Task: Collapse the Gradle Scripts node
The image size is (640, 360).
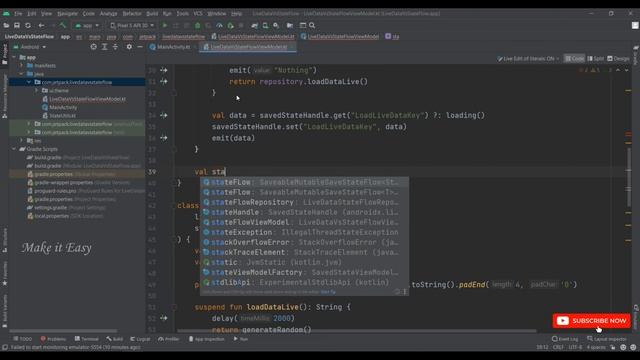Action: 14,149
